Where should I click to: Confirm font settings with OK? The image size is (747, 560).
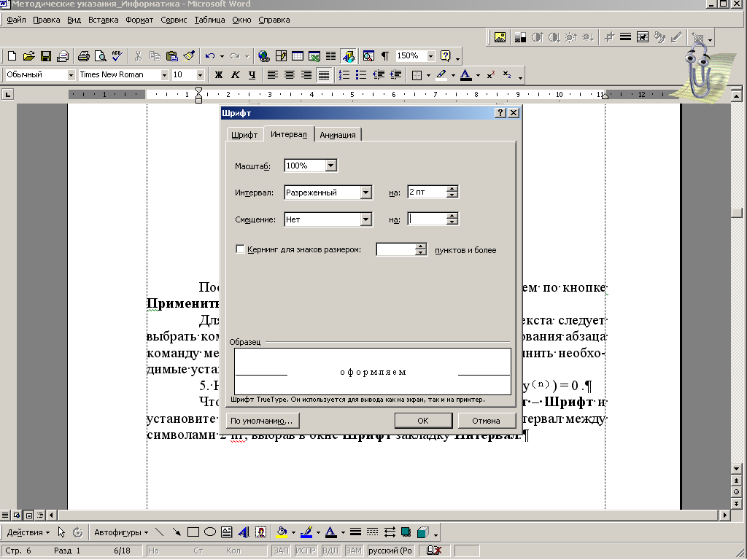[x=423, y=421]
